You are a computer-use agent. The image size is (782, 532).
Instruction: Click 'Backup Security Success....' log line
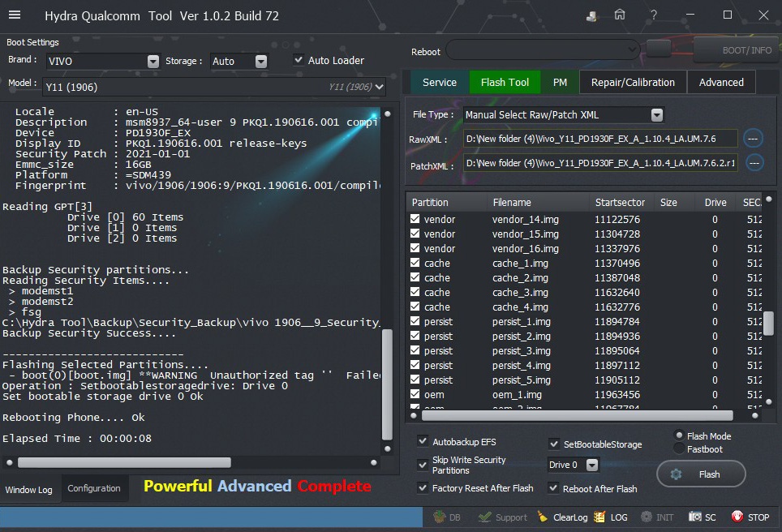pos(88,333)
